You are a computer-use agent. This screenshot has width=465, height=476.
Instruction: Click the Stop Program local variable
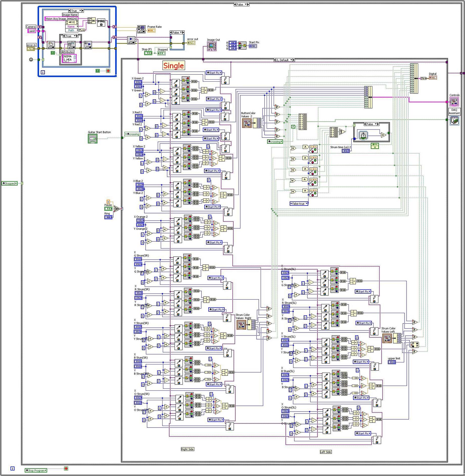click(x=36, y=470)
